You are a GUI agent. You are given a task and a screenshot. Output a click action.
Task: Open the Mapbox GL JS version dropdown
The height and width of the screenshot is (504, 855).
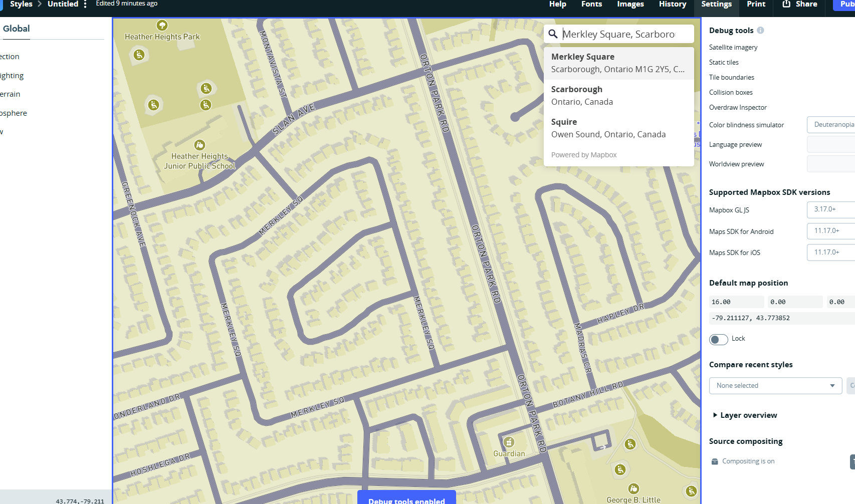coord(831,209)
